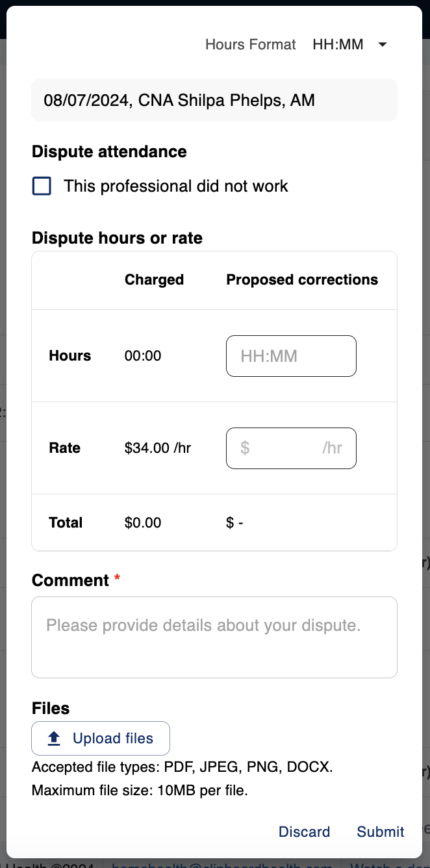Click the Upload files button
Screen dimensions: 430x868
101,739
